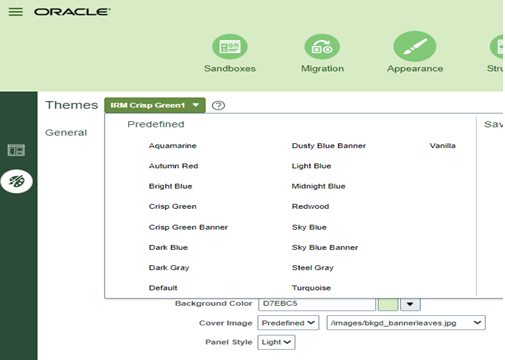Open the bkgd_bannerleaves.jpg image dropdown

406,323
